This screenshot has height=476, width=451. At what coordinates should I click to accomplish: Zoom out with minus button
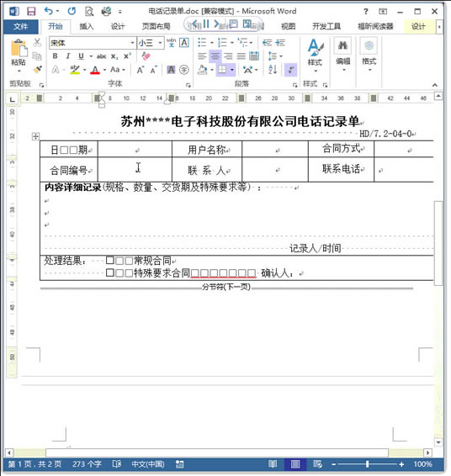333,464
